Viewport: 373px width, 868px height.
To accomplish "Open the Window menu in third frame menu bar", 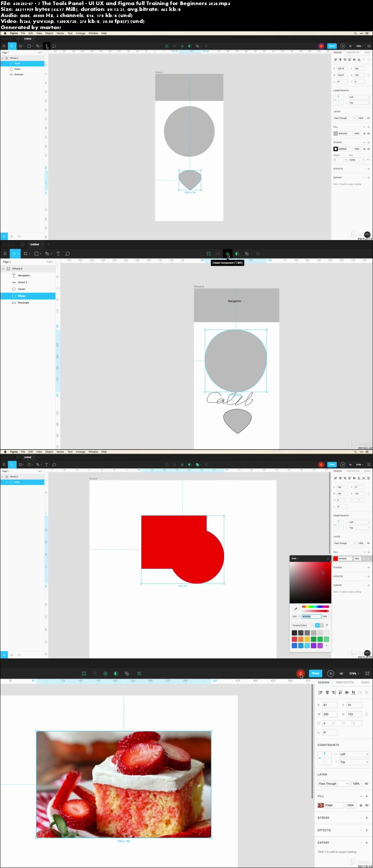I will click(93, 452).
